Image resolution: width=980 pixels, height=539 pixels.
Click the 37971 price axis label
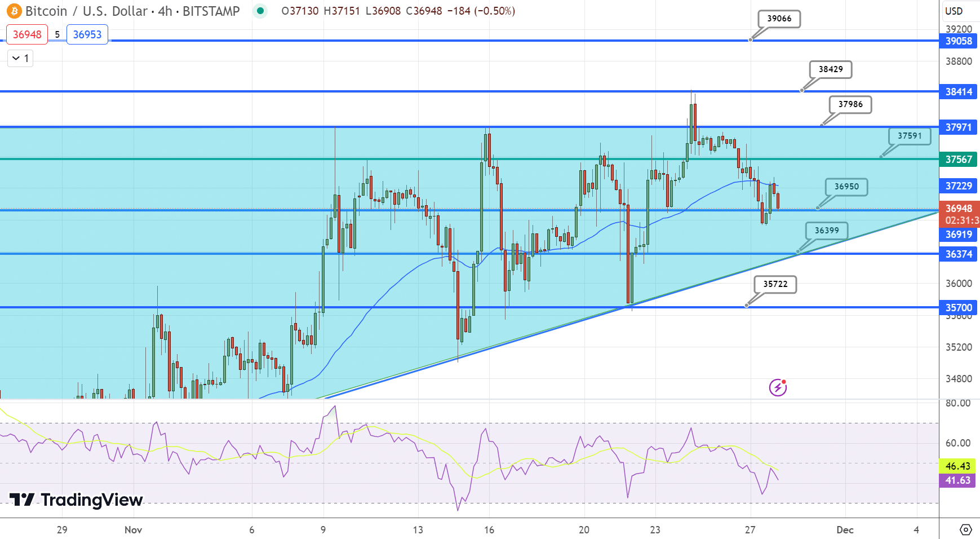[959, 127]
